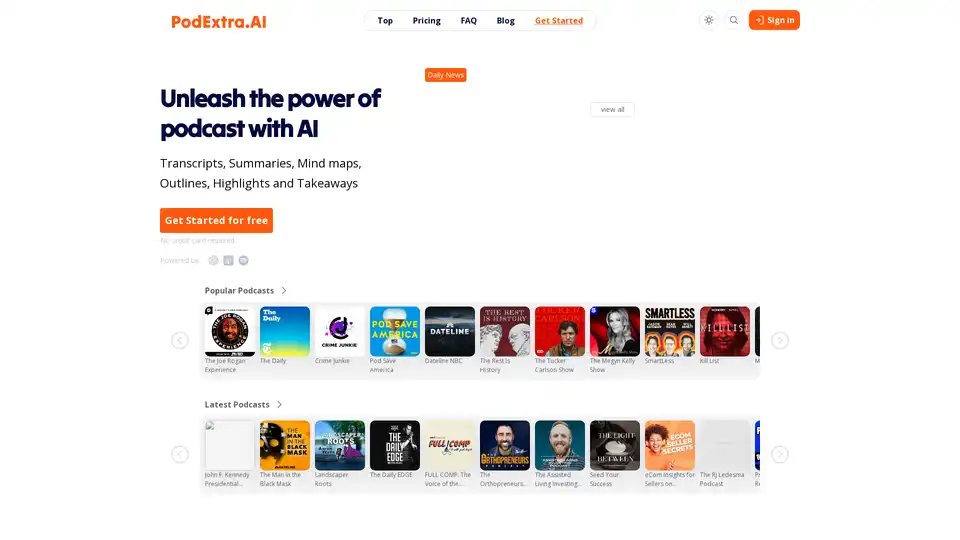Click the PodExtra.AI logo
The width and height of the screenshot is (960, 540).
point(219,21)
